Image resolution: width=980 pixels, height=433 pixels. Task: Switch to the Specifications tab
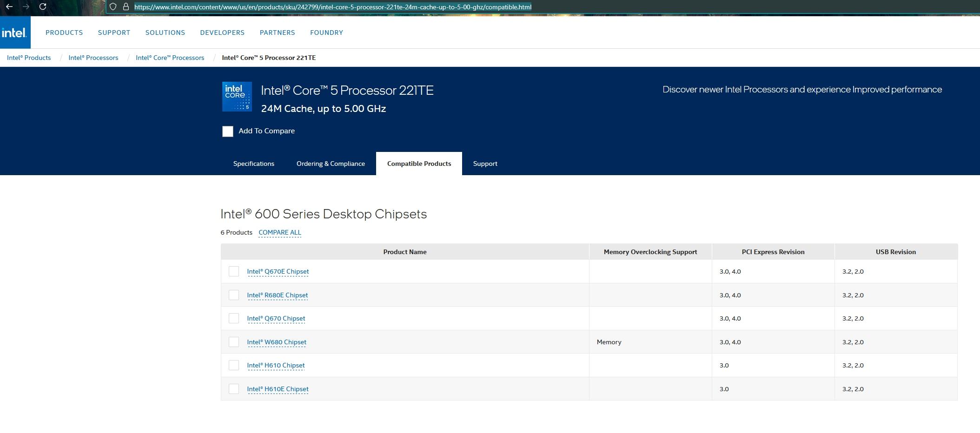coord(254,164)
